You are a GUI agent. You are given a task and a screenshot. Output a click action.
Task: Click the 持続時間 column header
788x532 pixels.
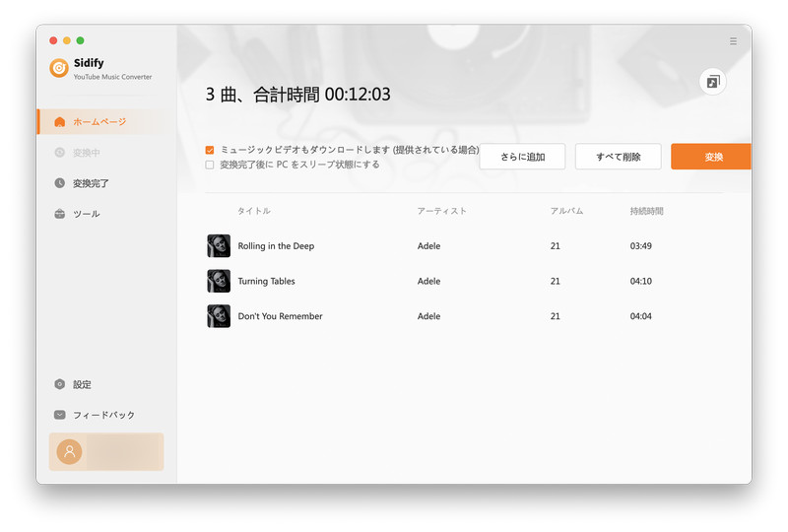click(x=646, y=211)
